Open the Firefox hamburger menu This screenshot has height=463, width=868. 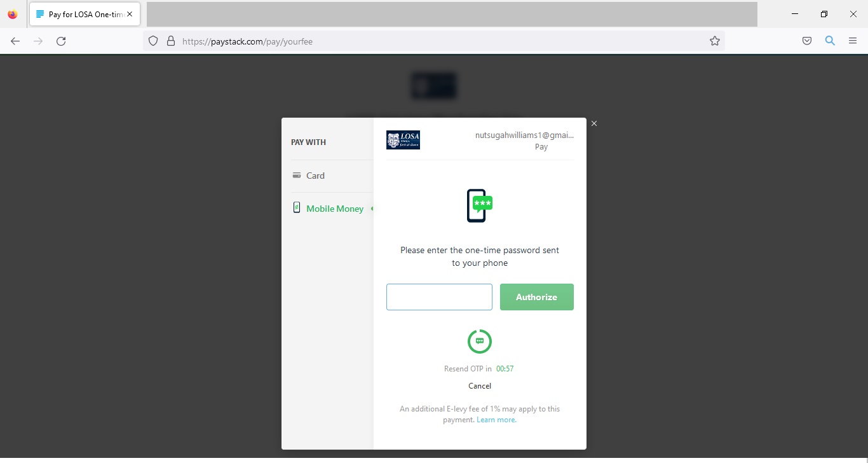click(853, 41)
